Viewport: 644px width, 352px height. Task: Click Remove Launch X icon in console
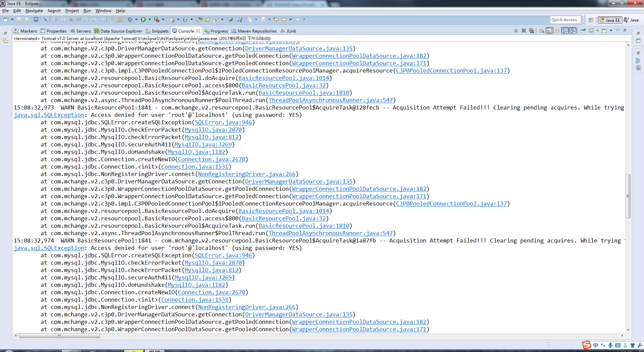(x=524, y=31)
